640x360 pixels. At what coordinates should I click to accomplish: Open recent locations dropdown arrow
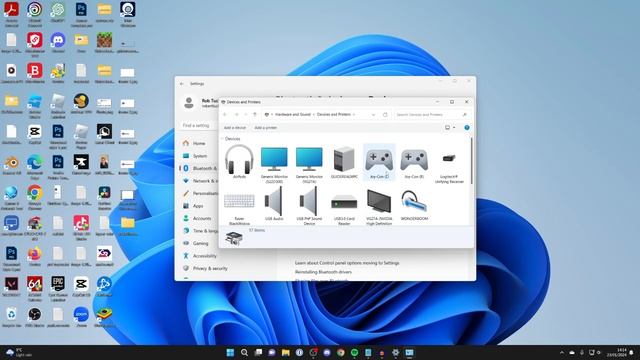[246, 115]
